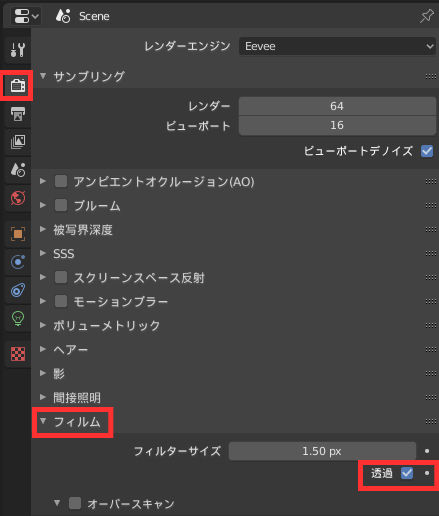
Task: Enable スクリーンスペース反射 checkbox
Action: (x=61, y=277)
